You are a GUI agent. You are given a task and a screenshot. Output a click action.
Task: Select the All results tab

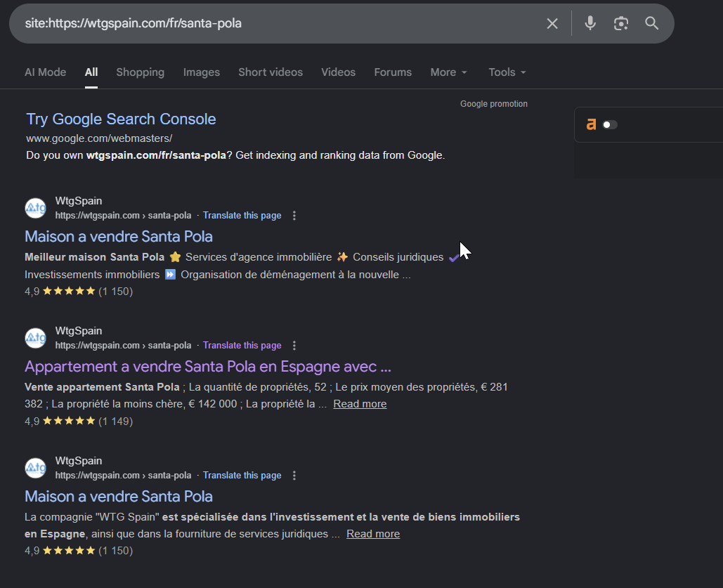click(91, 72)
